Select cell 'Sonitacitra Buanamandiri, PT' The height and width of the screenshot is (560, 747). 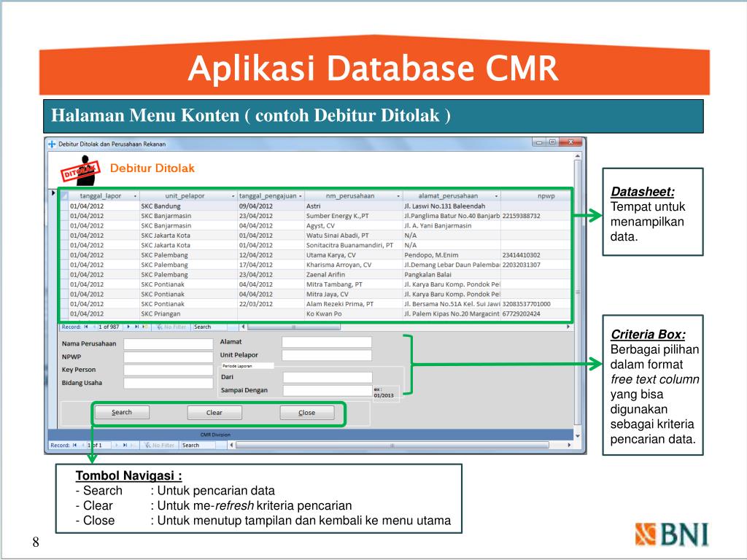(354, 245)
